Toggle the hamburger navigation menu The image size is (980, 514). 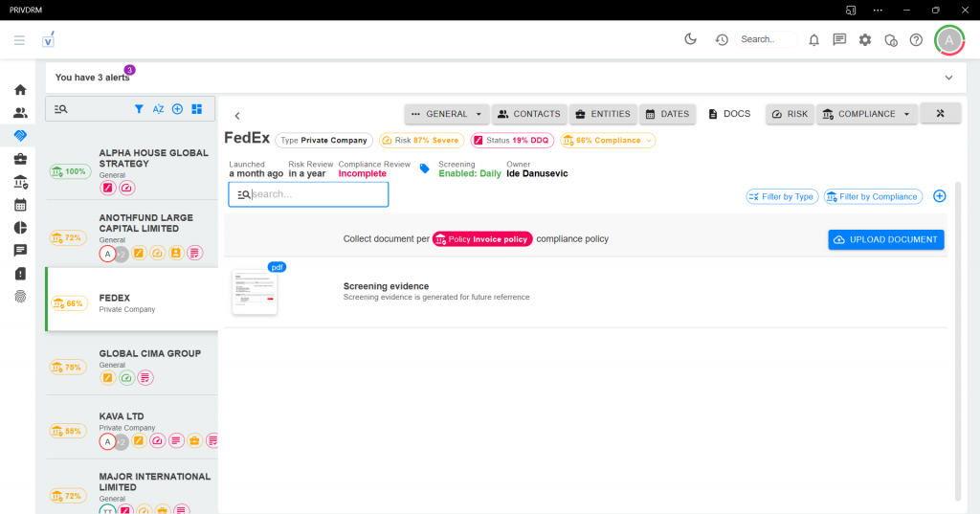click(19, 39)
